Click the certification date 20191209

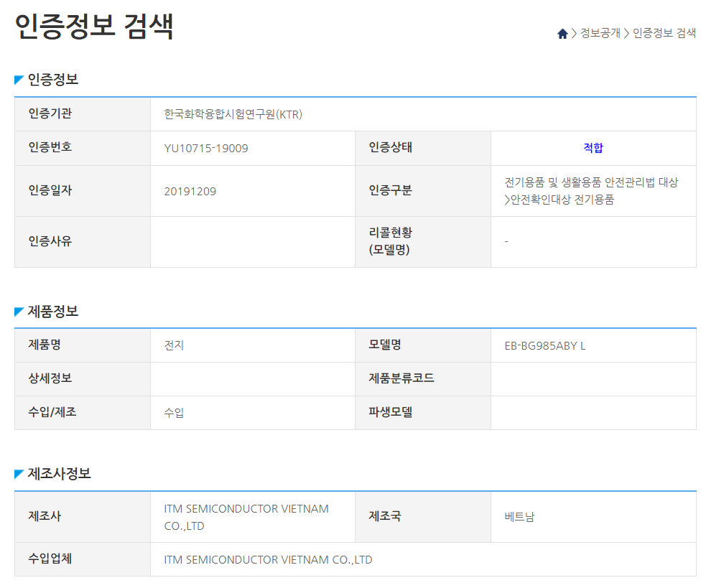(190, 191)
